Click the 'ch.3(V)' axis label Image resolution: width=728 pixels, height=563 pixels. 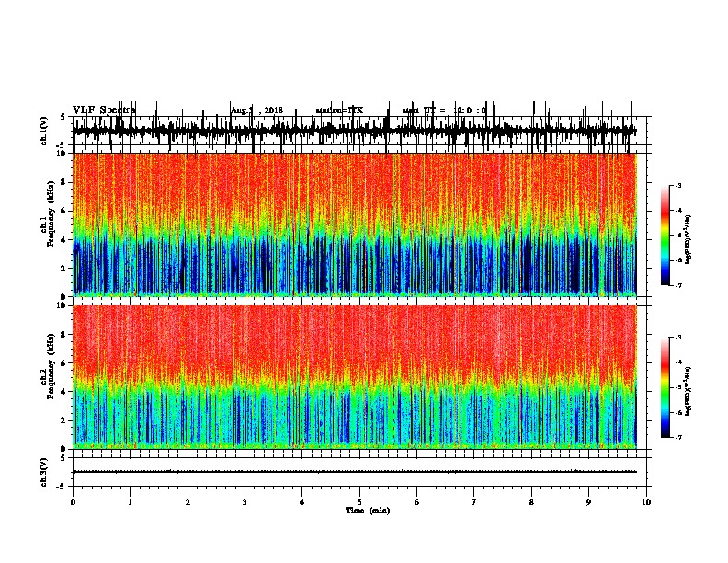(x=44, y=472)
